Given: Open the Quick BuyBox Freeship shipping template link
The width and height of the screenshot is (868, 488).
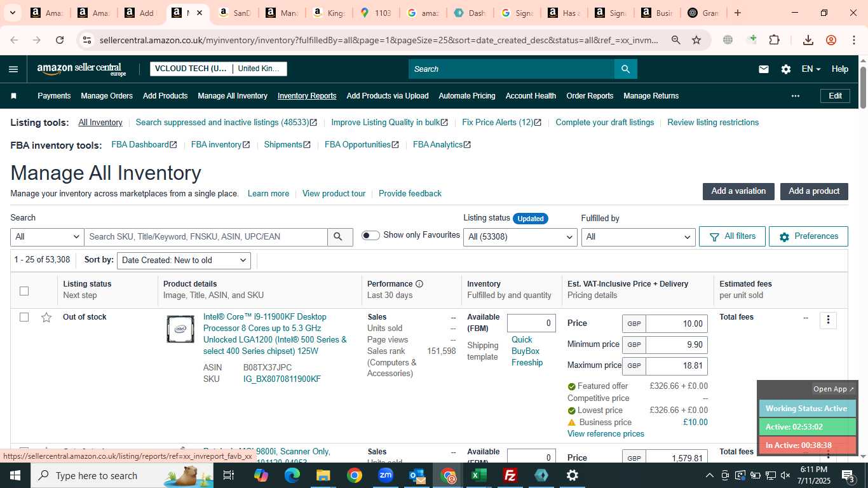Looking at the screenshot, I should [x=527, y=351].
